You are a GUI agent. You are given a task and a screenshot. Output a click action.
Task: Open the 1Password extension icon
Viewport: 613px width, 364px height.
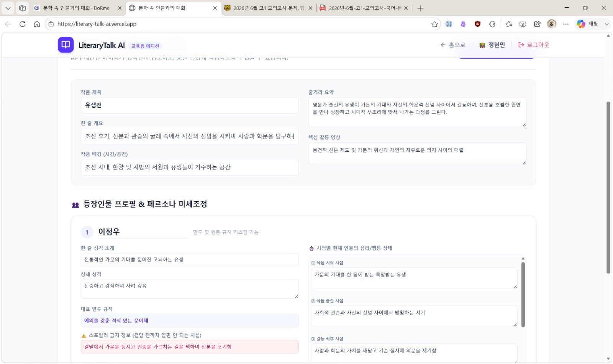point(449,24)
